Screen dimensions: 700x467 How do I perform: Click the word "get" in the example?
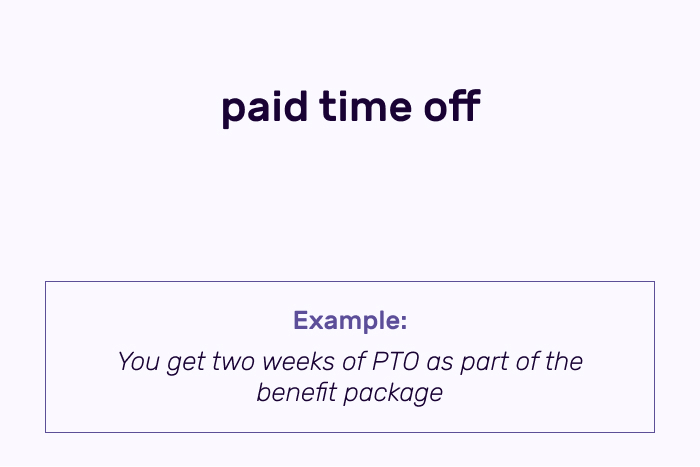coord(185,363)
